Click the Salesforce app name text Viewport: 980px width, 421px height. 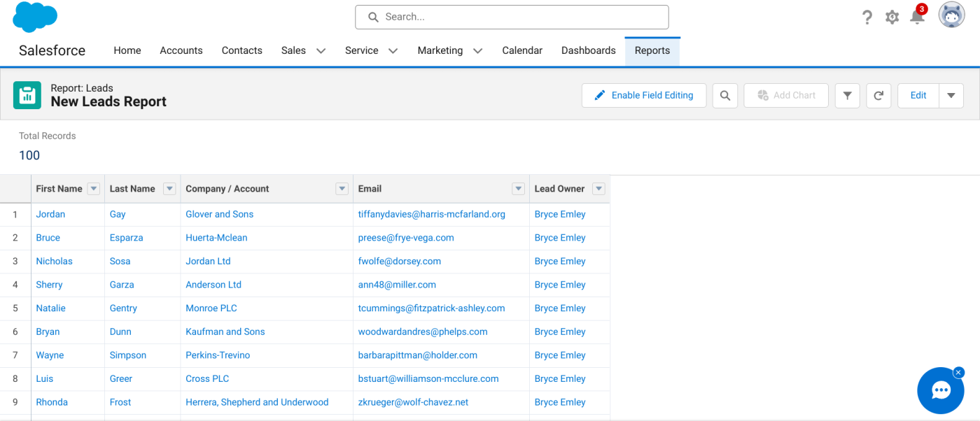click(x=52, y=50)
